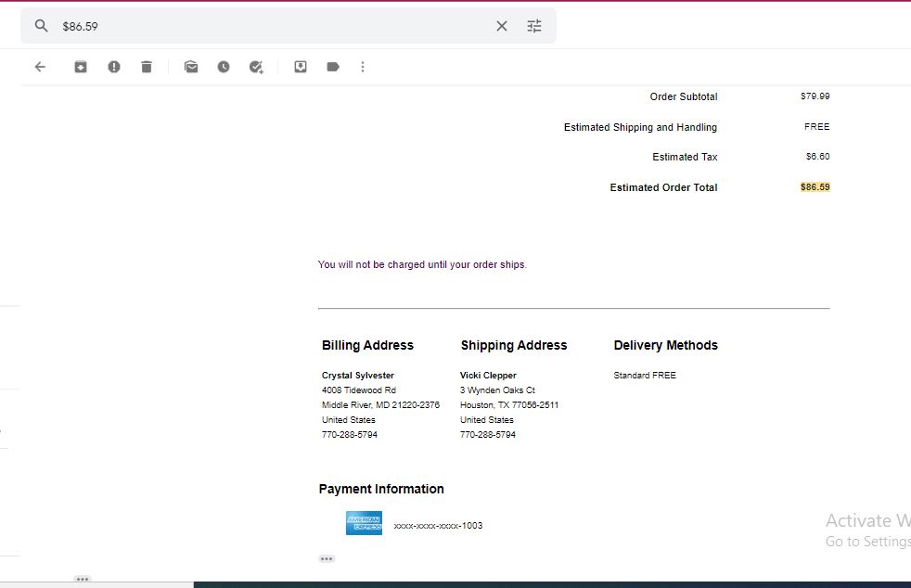Viewport: 911px width, 588px height.
Task: Click Middle River, MD 21220-2376 line
Action: pyautogui.click(x=380, y=405)
